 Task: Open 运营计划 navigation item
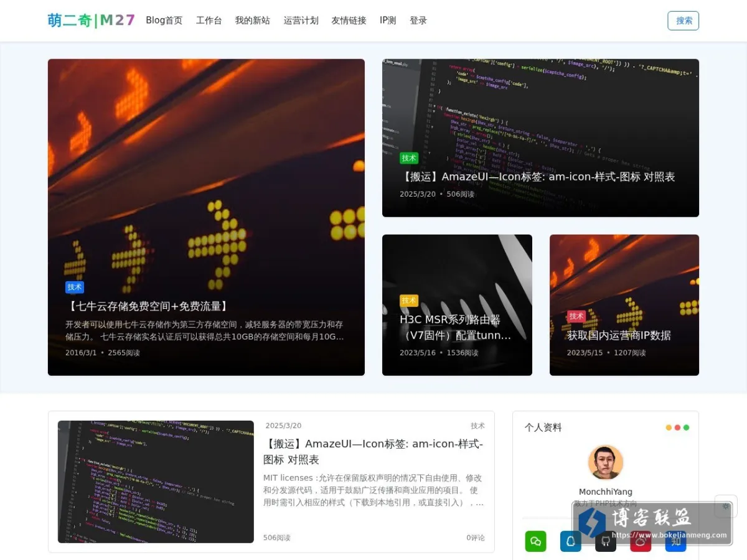pos(301,21)
